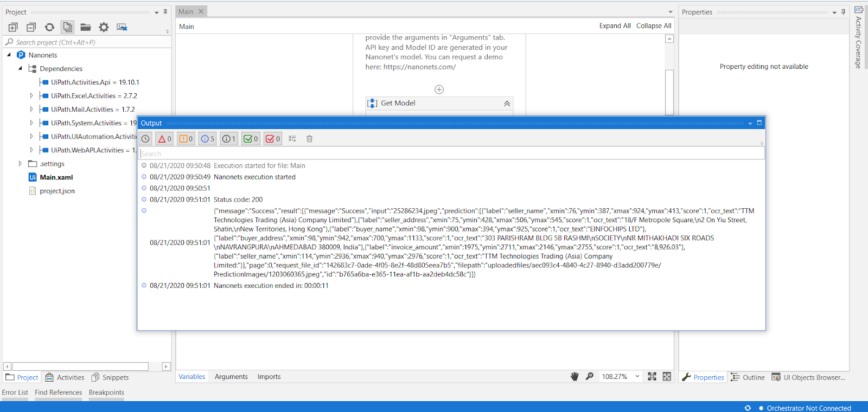Open the Activity Coverage side panel
The height and width of the screenshot is (412, 868).
[859, 37]
